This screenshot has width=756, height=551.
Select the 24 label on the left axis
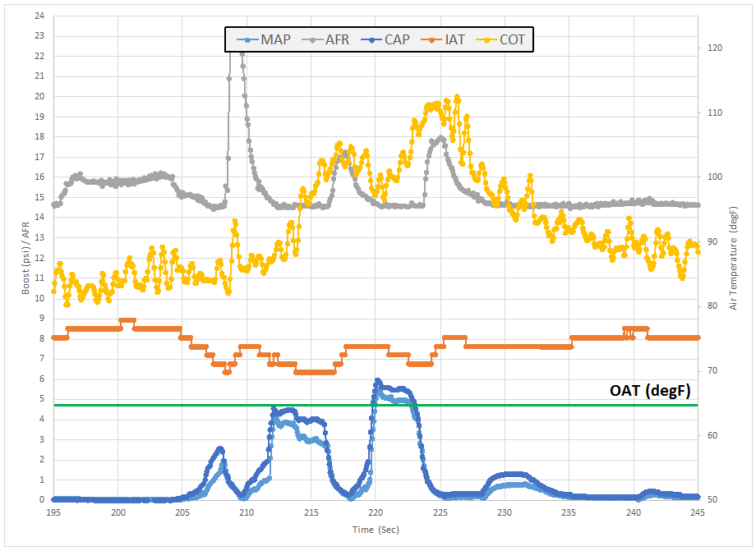[x=38, y=16]
